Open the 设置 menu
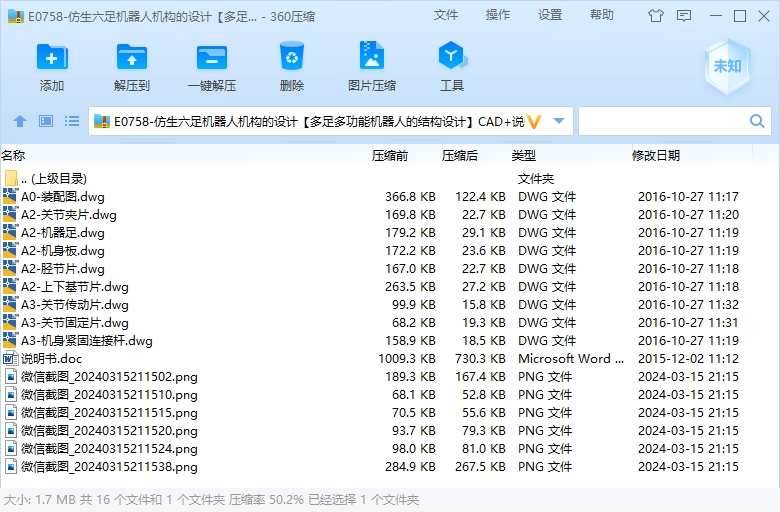This screenshot has width=780, height=512. [x=550, y=15]
